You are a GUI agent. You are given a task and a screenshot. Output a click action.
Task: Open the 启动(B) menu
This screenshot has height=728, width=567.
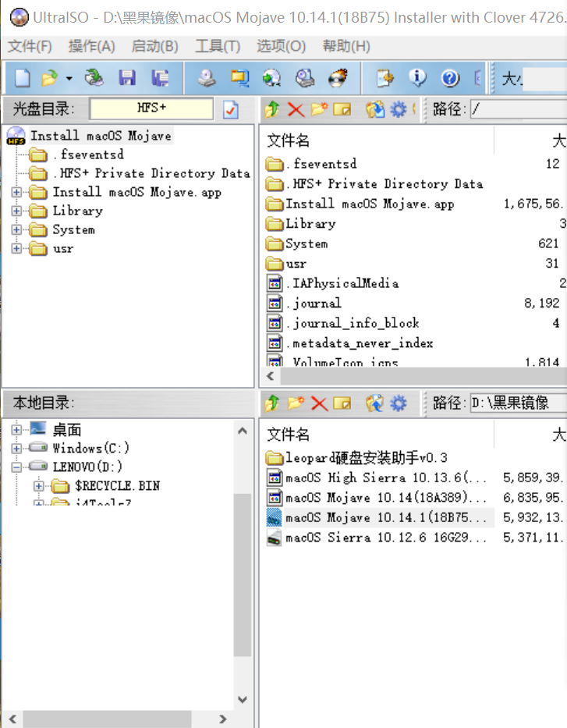[155, 46]
